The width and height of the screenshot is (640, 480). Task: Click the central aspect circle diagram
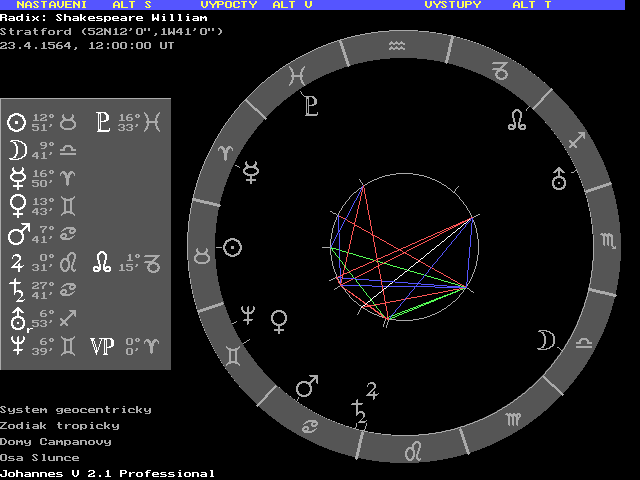point(404,250)
